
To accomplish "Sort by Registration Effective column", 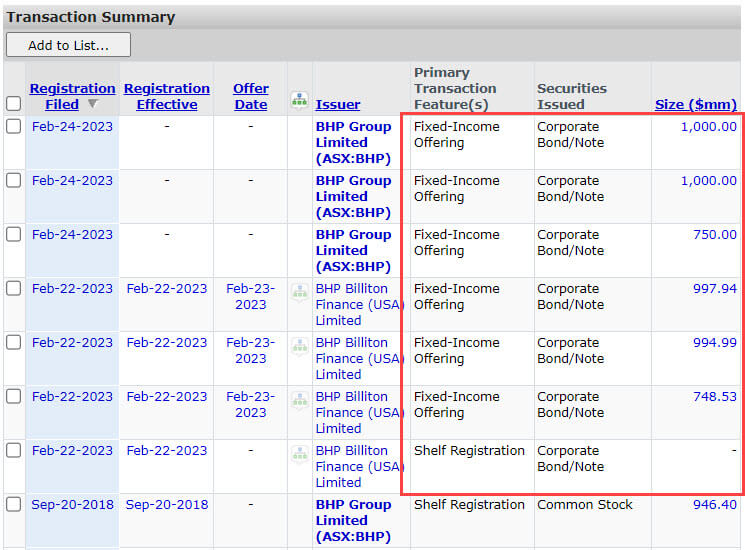I will (167, 96).
